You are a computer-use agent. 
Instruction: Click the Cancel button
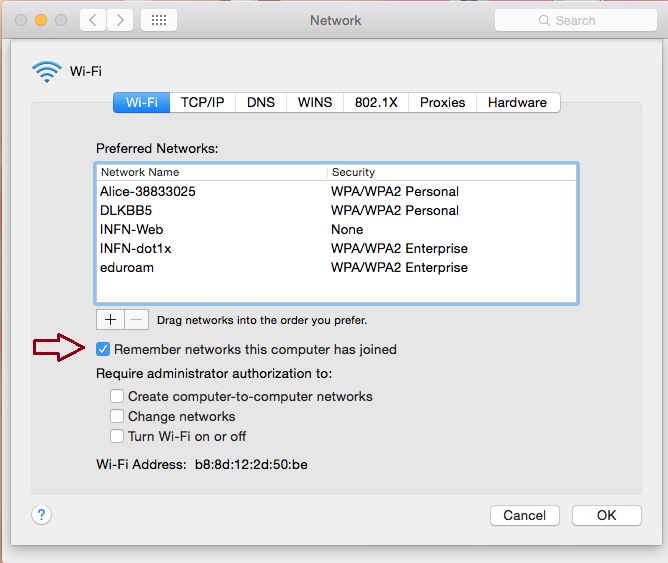[x=524, y=515]
